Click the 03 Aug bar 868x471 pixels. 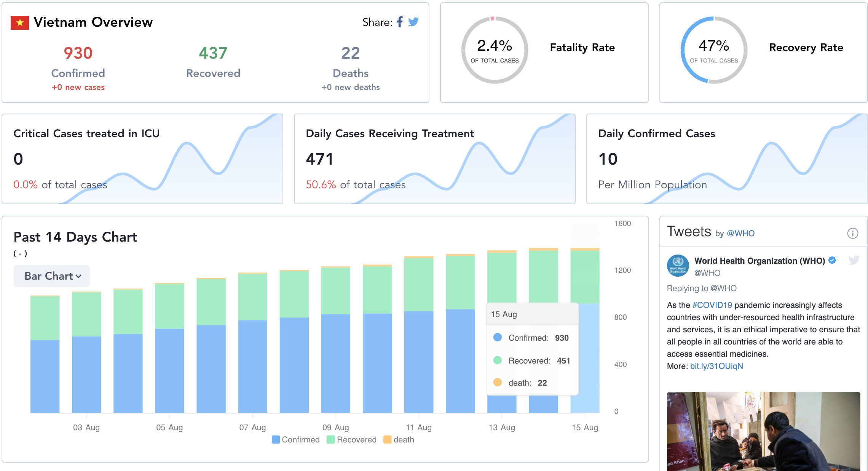[86, 362]
